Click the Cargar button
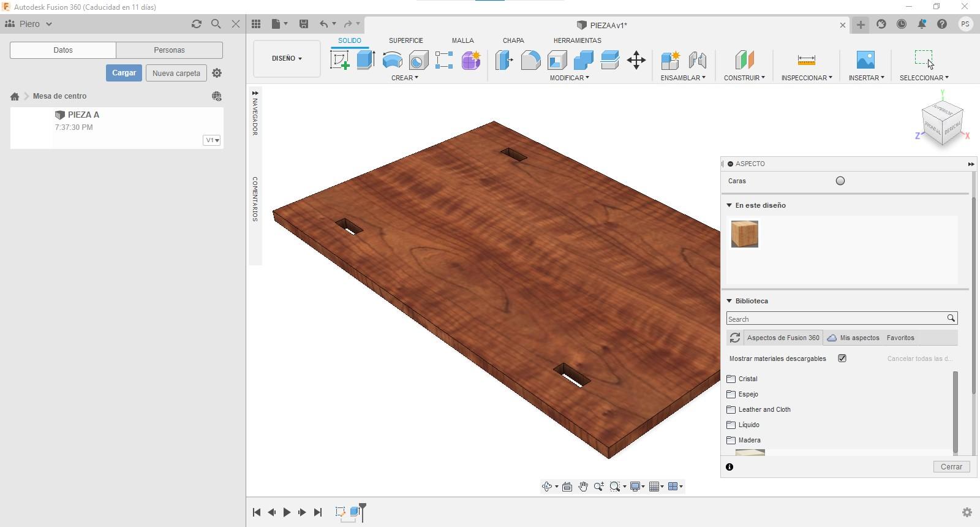This screenshot has height=527, width=980. pos(124,73)
